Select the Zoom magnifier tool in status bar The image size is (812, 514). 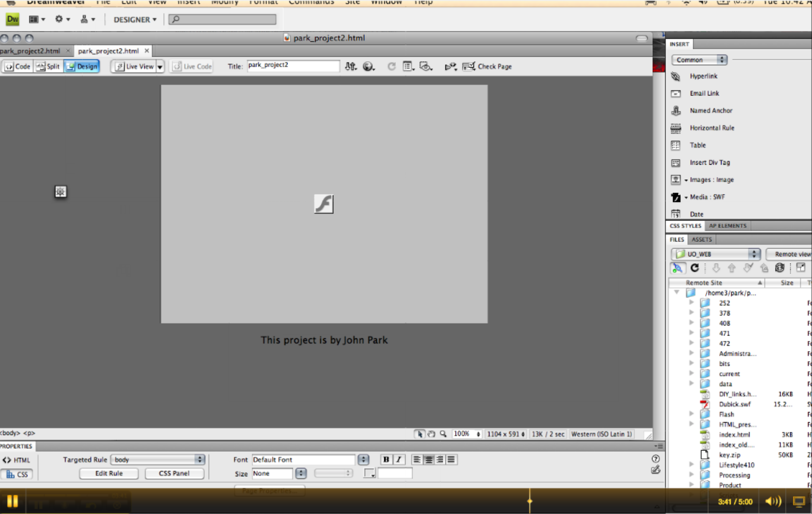(x=443, y=434)
